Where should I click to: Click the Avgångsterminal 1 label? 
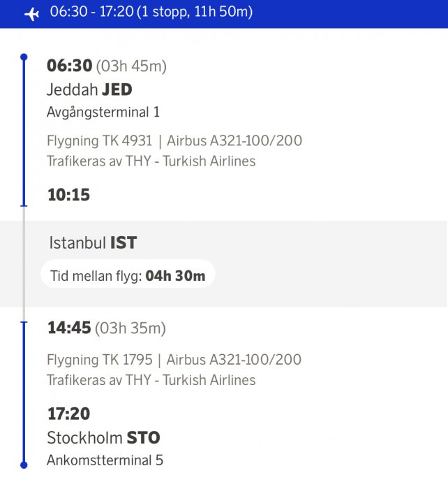click(103, 112)
